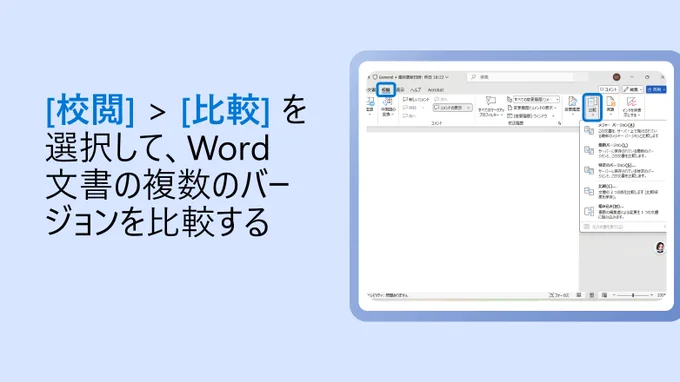This screenshot has height=382, width=680.
Task: Open the コメントの表示 (Show Comments) dropdown
Action: pos(452,108)
